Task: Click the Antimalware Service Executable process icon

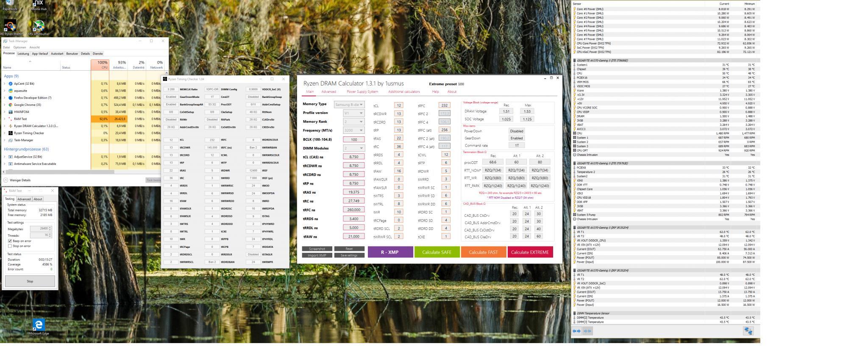Action: pyautogui.click(x=11, y=164)
